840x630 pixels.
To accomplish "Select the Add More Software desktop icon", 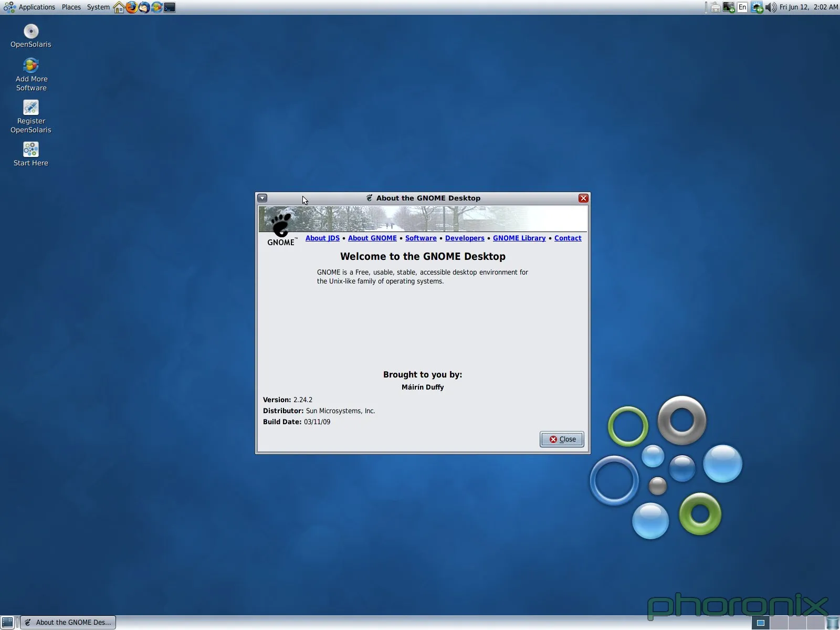I will coord(31,75).
